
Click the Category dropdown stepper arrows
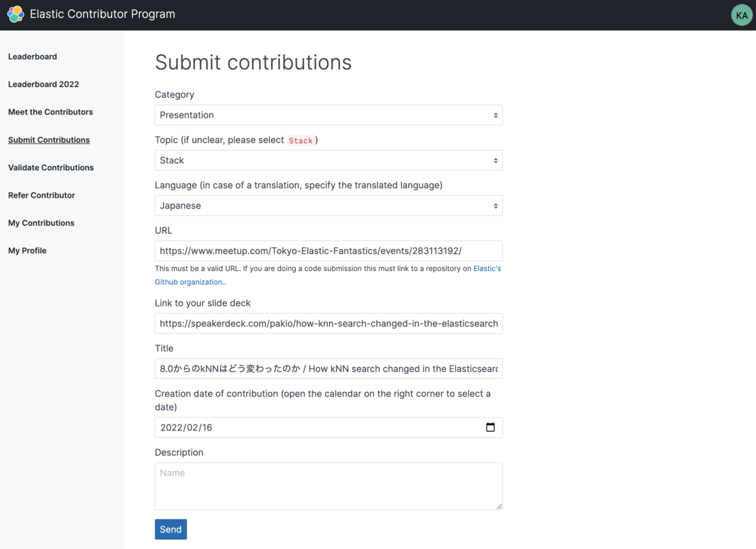(495, 115)
